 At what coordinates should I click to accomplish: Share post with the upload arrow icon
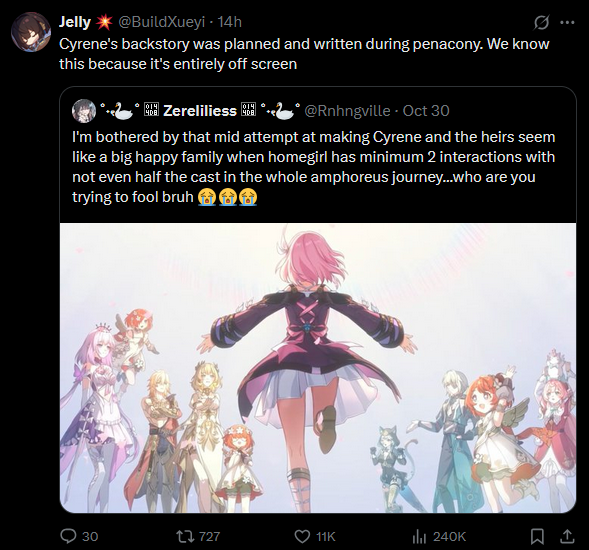tap(567, 536)
